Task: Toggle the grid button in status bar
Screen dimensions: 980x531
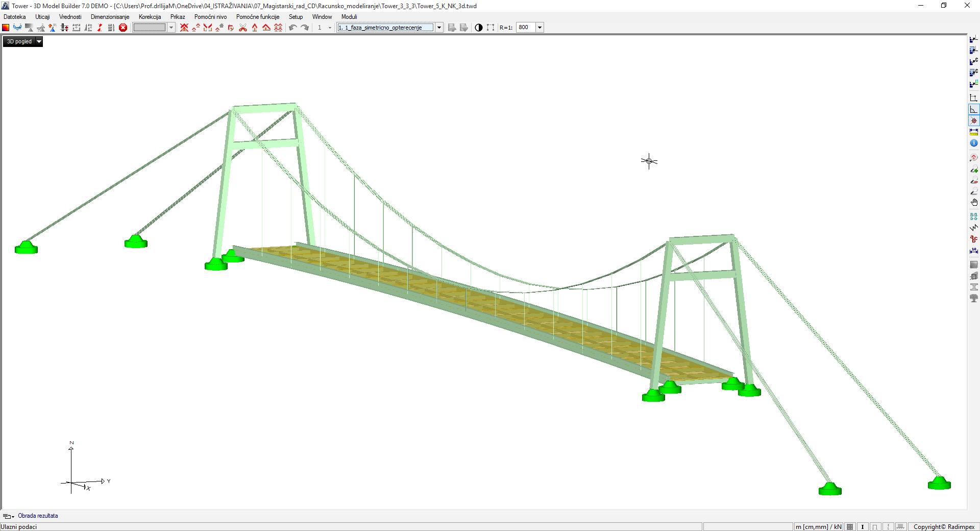Action: click(850, 527)
